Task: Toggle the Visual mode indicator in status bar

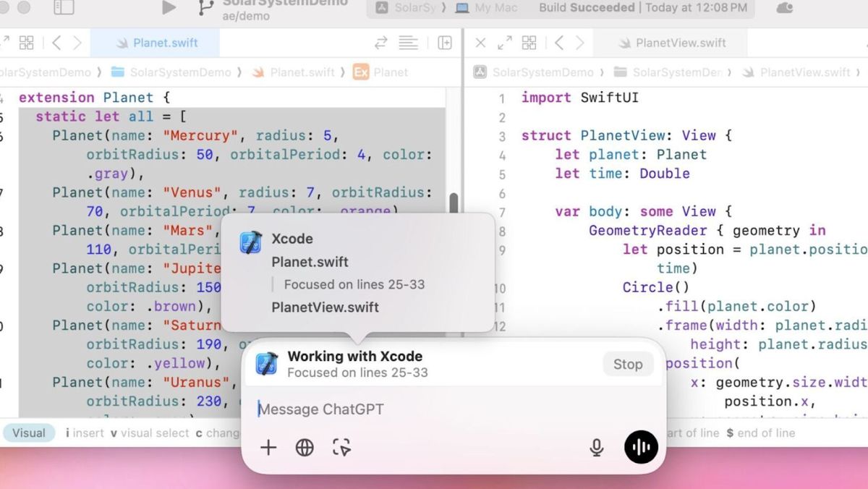Action: (29, 433)
